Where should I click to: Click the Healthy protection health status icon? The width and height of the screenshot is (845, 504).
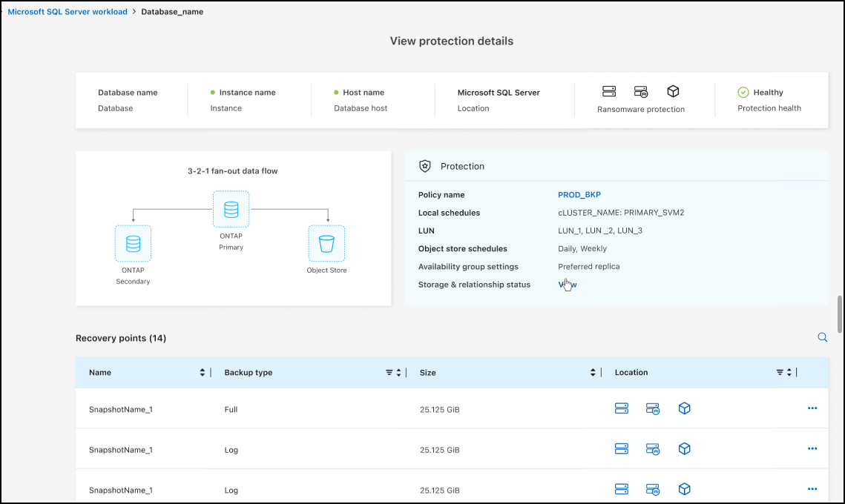743,92
